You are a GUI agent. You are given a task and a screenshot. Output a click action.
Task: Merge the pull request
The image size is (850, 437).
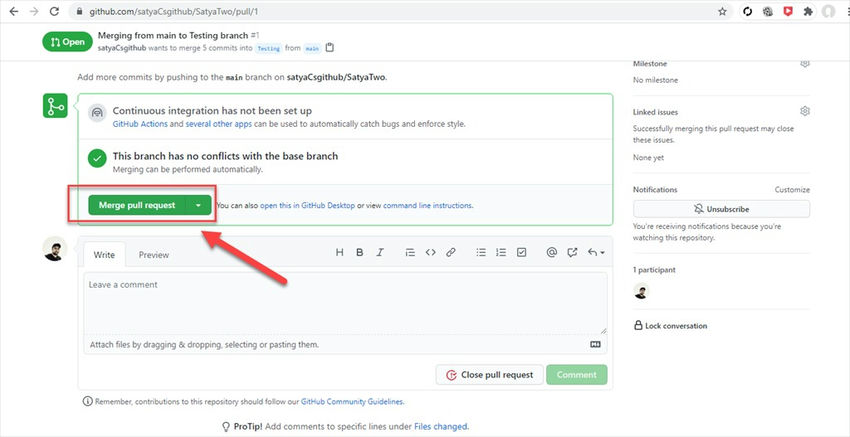(137, 205)
